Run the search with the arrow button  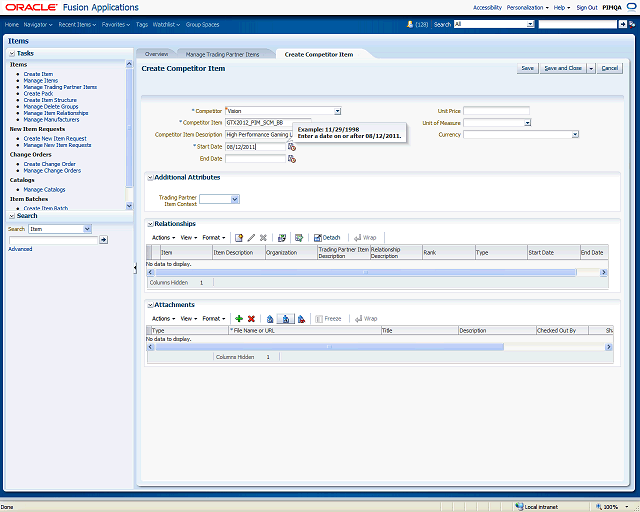click(103, 240)
